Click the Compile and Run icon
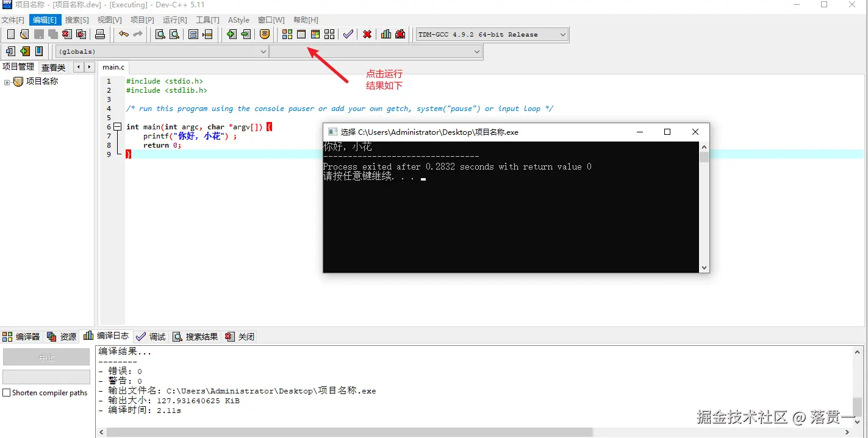 click(x=315, y=34)
